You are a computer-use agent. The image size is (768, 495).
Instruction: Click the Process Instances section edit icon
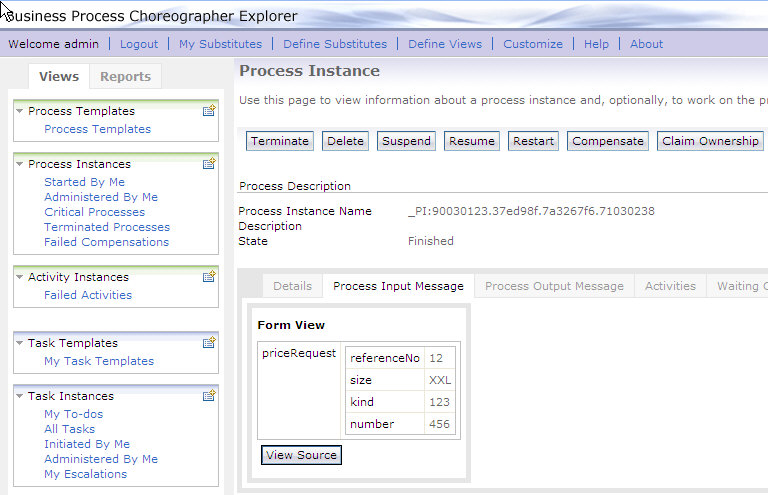pyautogui.click(x=209, y=164)
